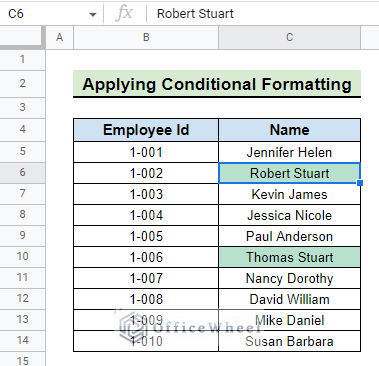Select the Paul Anderson cell
This screenshot has height=366, width=379.
(x=289, y=236)
